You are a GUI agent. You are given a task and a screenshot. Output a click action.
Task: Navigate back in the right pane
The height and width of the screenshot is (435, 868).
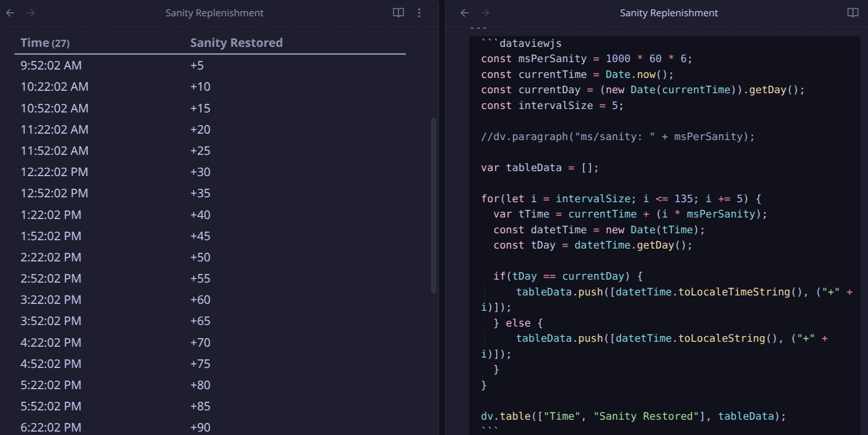(x=464, y=13)
